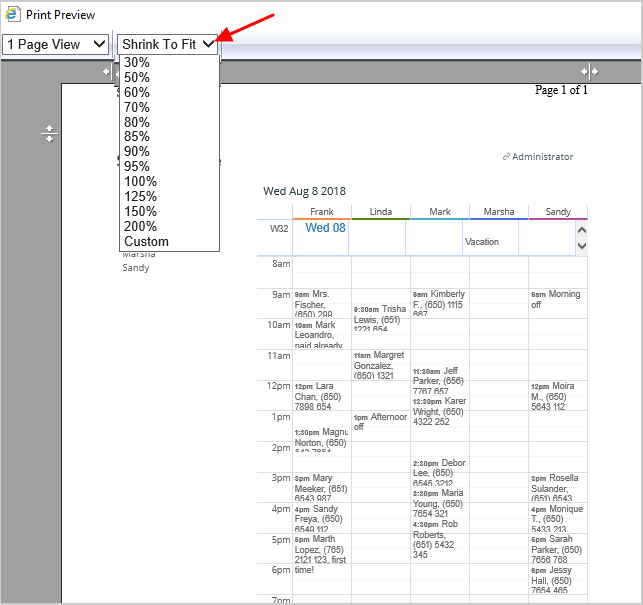Open the 9am Morning off entry
This screenshot has width=643, height=605.
(x=557, y=299)
